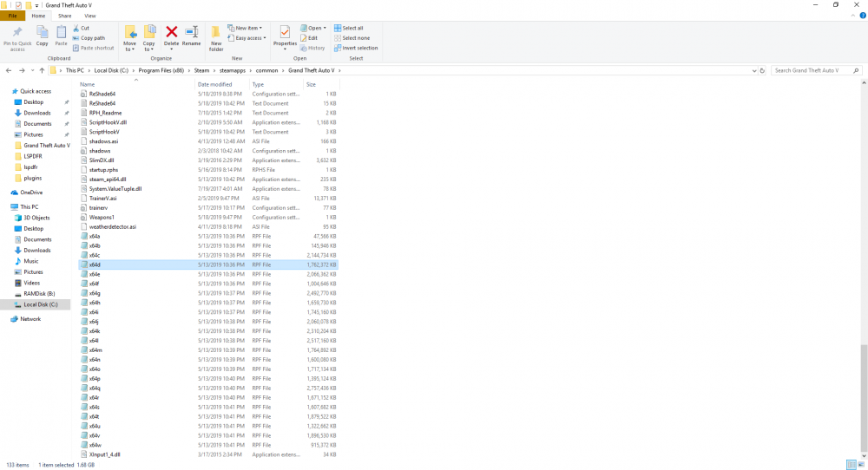Viewport: 868px width, 470px height.
Task: Navigate to steamapps in address bar
Action: click(x=232, y=71)
